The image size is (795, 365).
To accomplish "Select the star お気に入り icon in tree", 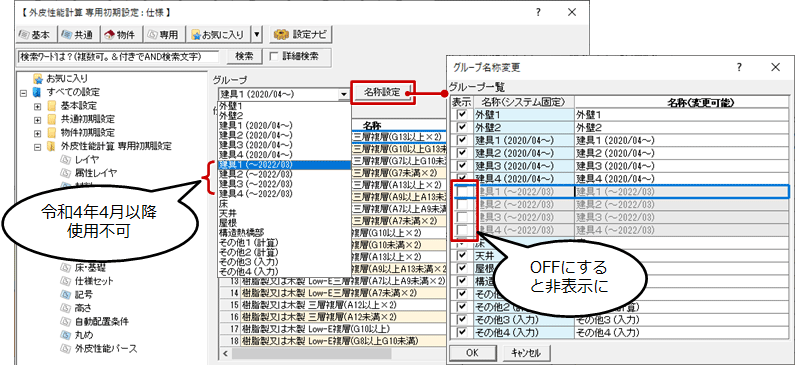I will pos(37,79).
